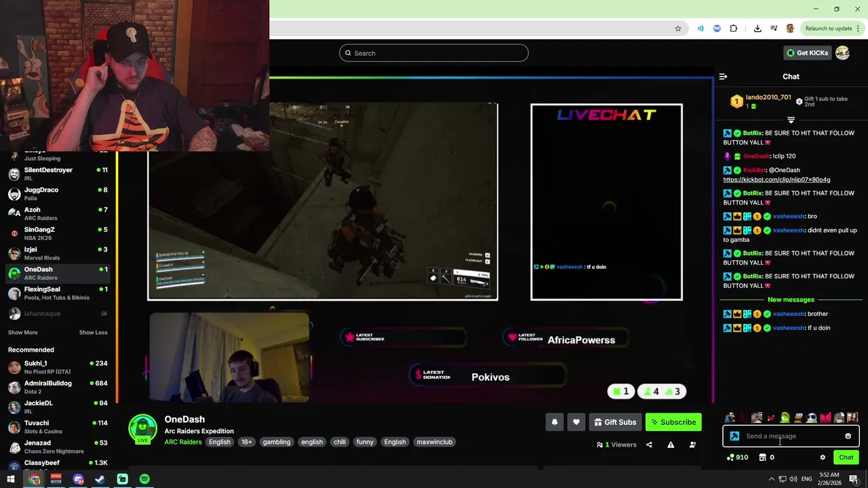Image resolution: width=868 pixels, height=488 pixels.
Task: Follow channel with the heart icon
Action: [x=576, y=422]
